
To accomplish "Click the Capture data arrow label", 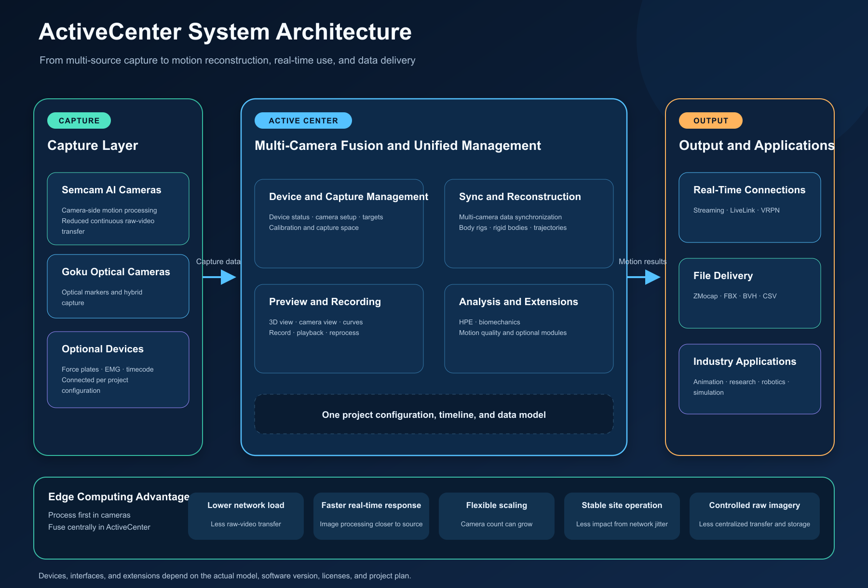I will click(x=218, y=262).
